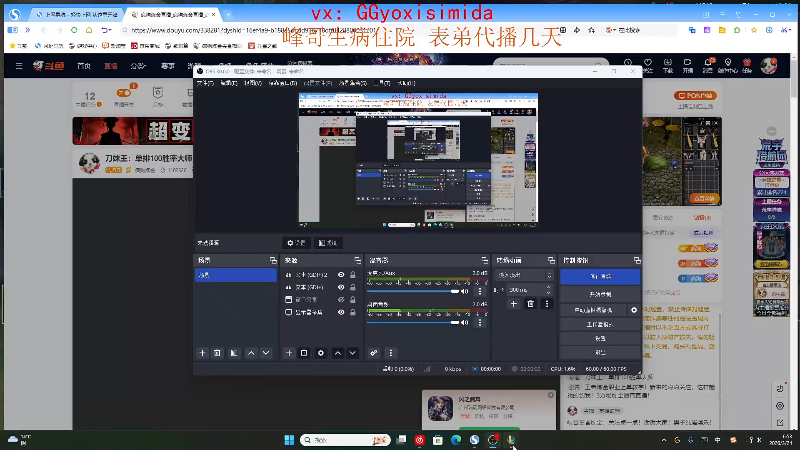Remove selected source in Sources panel
This screenshot has width=800, height=450.
pos(304,353)
